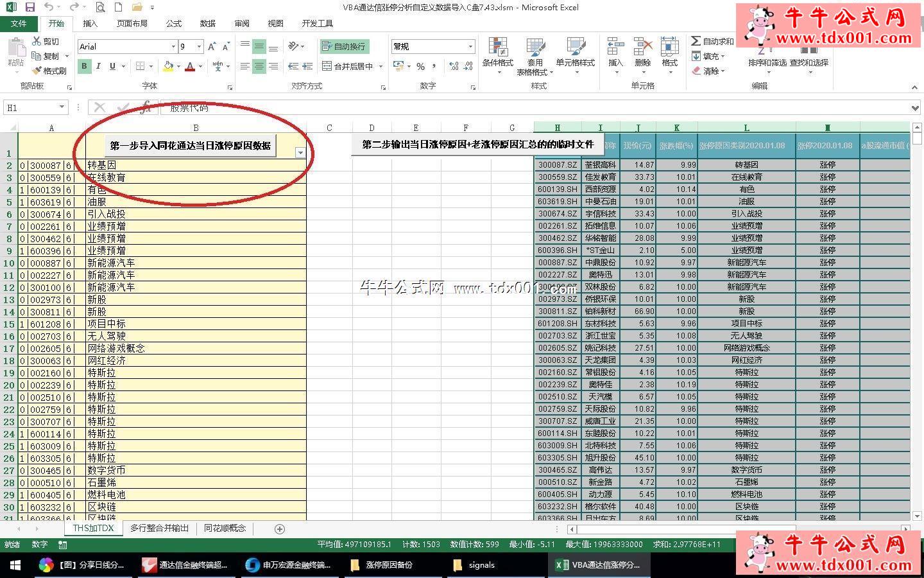
Task: Toggle underline formatting
Action: pyautogui.click(x=112, y=66)
